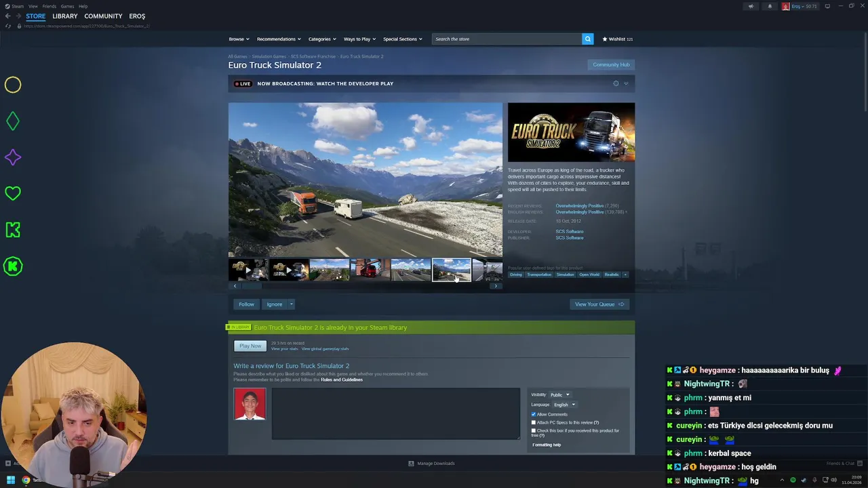Viewport: 868px width, 488px height.
Task: Show hidden system tray icons
Action: (783, 481)
